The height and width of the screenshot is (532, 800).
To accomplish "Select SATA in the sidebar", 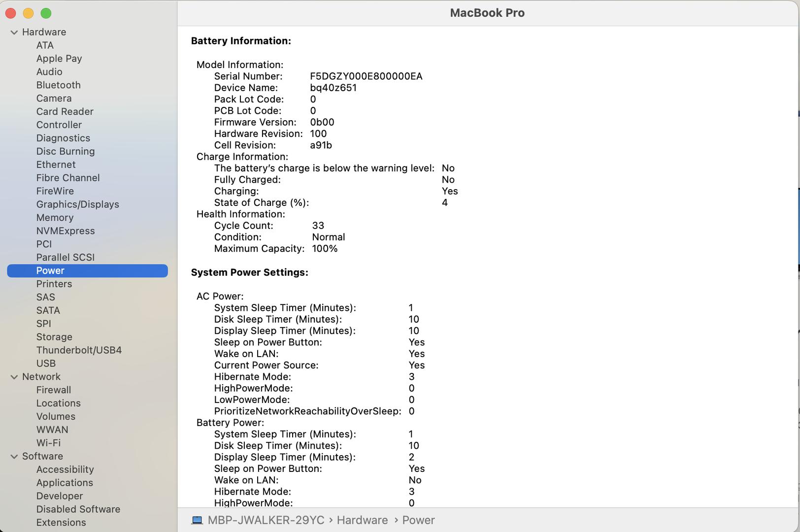I will click(x=48, y=311).
